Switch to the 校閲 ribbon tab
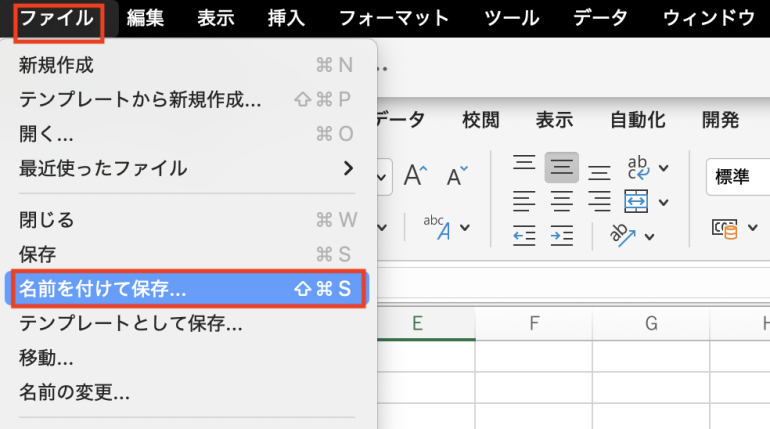Viewport: 770px width, 429px height. tap(480, 120)
